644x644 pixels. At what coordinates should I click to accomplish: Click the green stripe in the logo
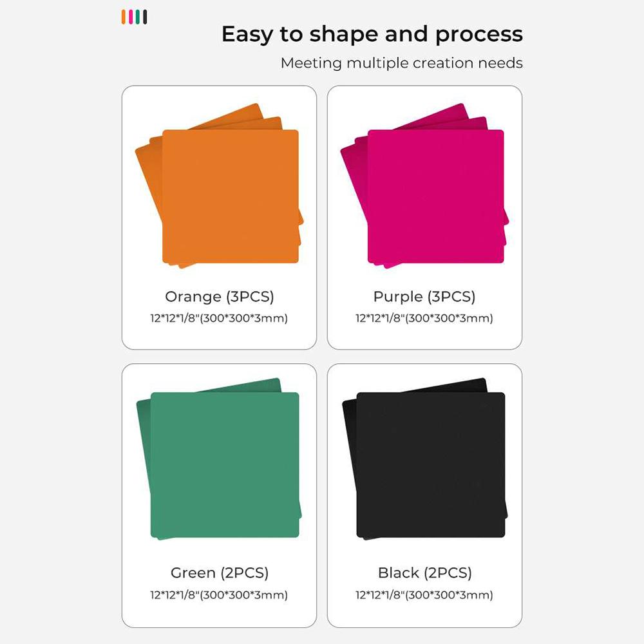click(138, 17)
